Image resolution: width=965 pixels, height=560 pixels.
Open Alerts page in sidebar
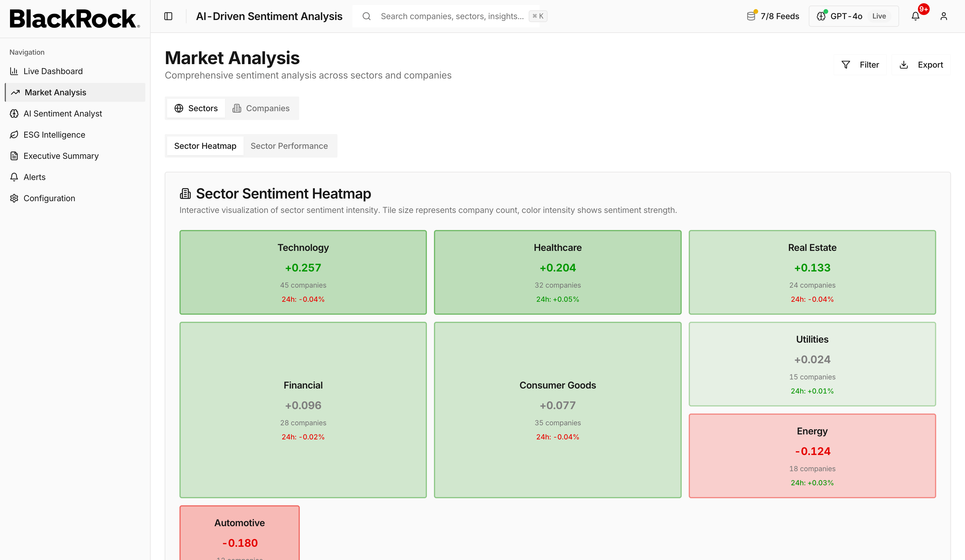tap(75, 177)
